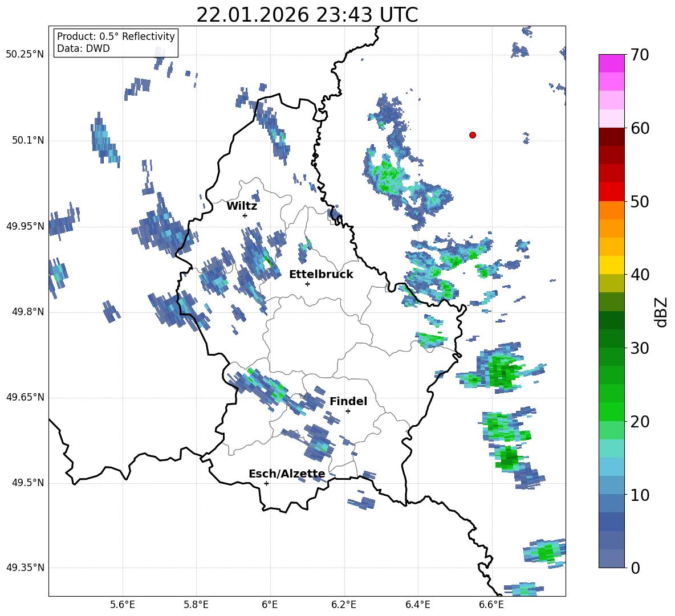The image size is (675, 616).
Task: Click the dark red colorbar segment below 60
Action: pos(611,137)
